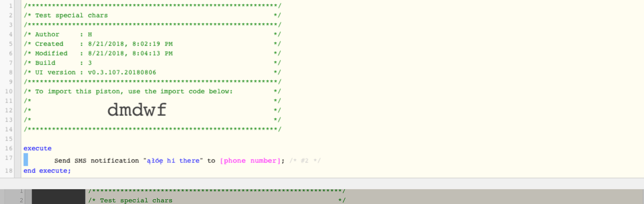Select the execute keyword
The height and width of the screenshot is (204, 644).
click(x=38, y=148)
